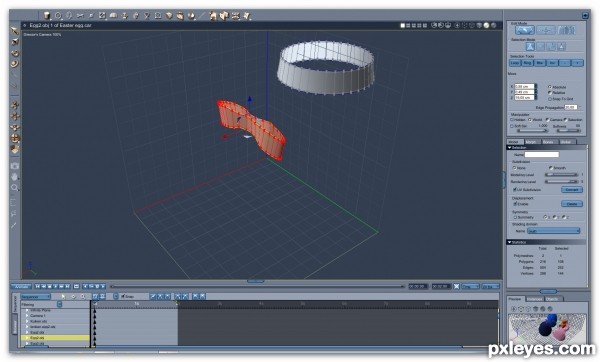The image size is (600, 362).
Task: Toggle the Enable displacement checkbox
Action: 515,204
